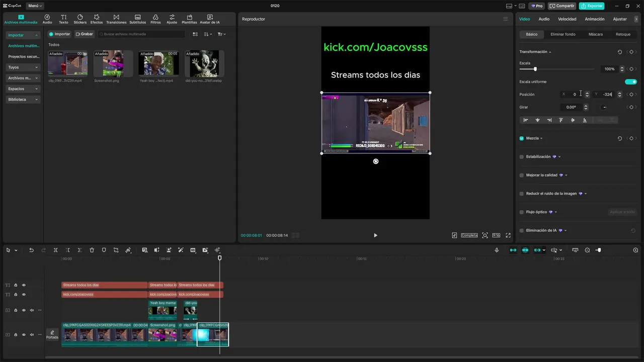Mute the main video track audio
This screenshot has height=362, width=644.
[x=32, y=334]
